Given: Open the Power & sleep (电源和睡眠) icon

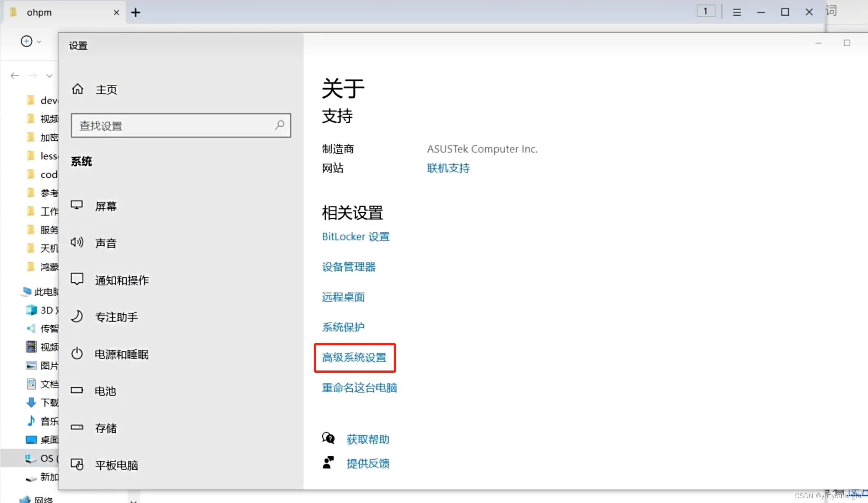Looking at the screenshot, I should pyautogui.click(x=77, y=353).
